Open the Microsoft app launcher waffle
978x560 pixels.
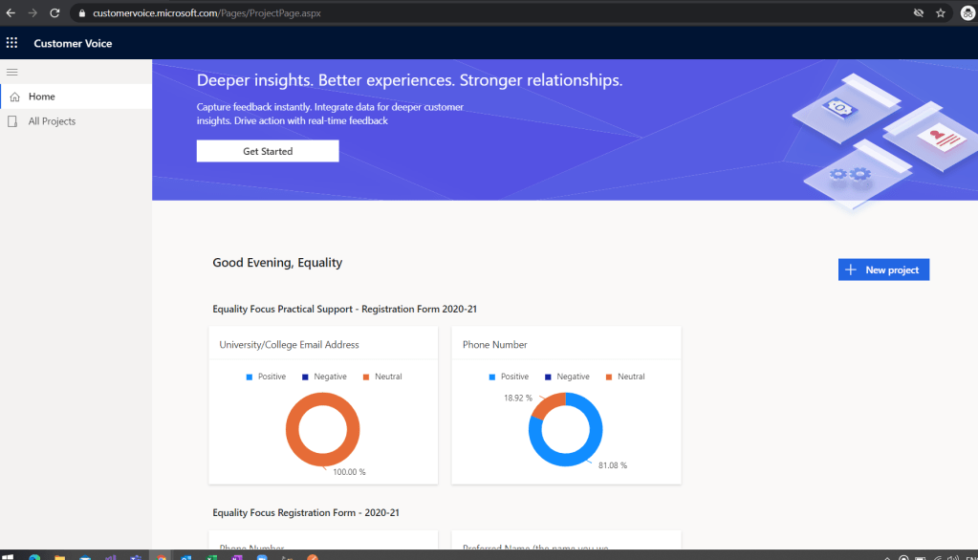[x=11, y=43]
